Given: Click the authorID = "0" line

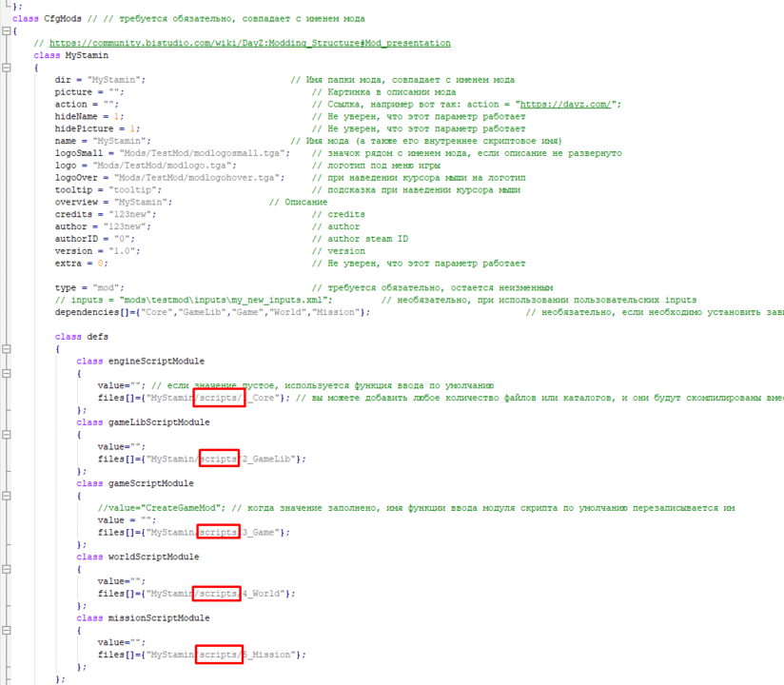Looking at the screenshot, I should coord(94,239).
